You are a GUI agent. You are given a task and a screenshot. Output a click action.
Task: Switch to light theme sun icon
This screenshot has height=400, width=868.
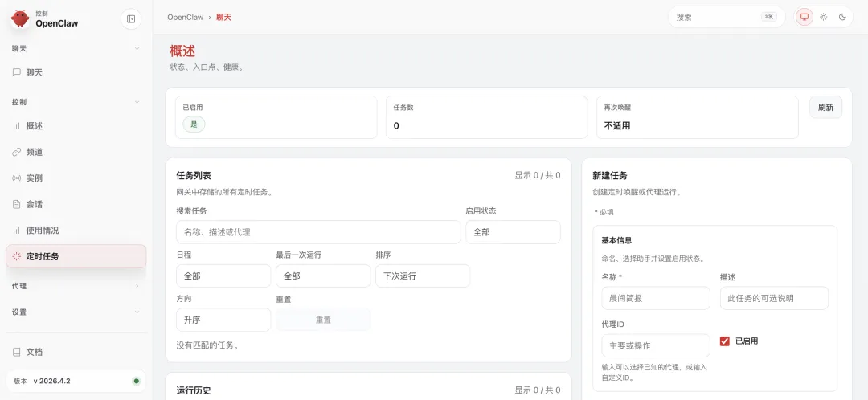[x=824, y=17]
